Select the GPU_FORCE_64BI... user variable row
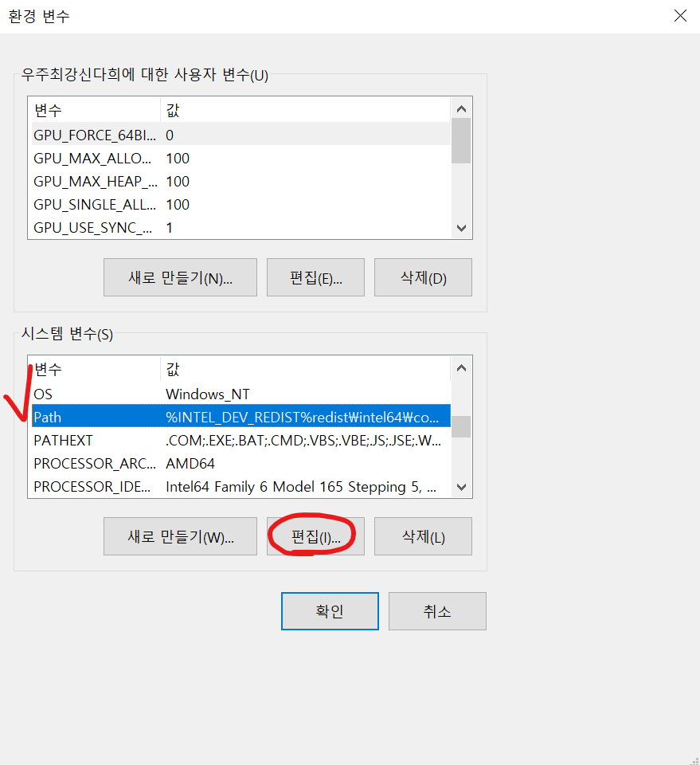700x765 pixels. coord(241,135)
